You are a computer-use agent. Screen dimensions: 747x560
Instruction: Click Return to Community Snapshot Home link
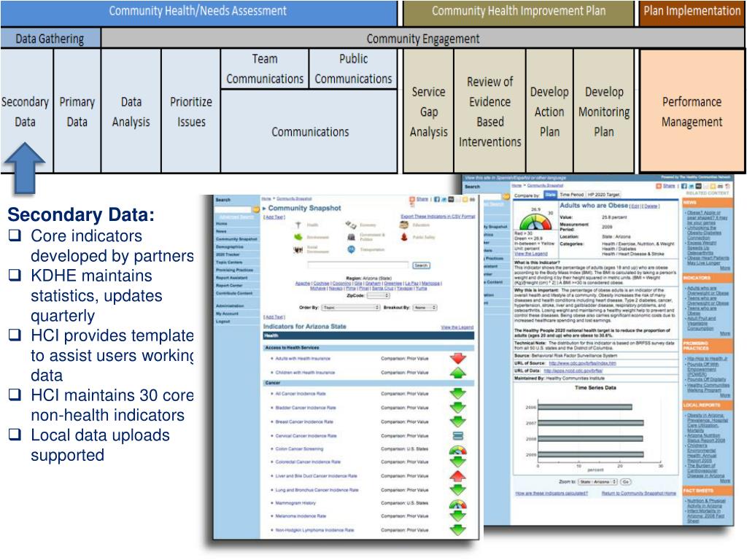pyautogui.click(x=639, y=494)
